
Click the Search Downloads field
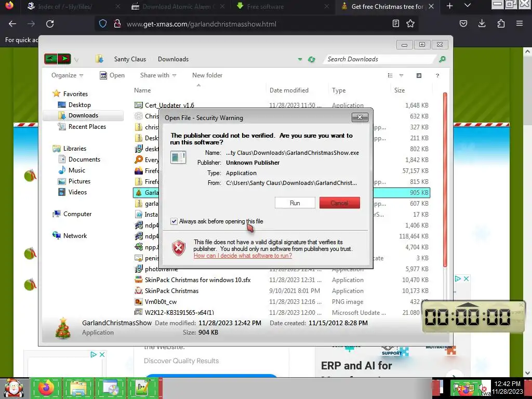click(x=379, y=59)
